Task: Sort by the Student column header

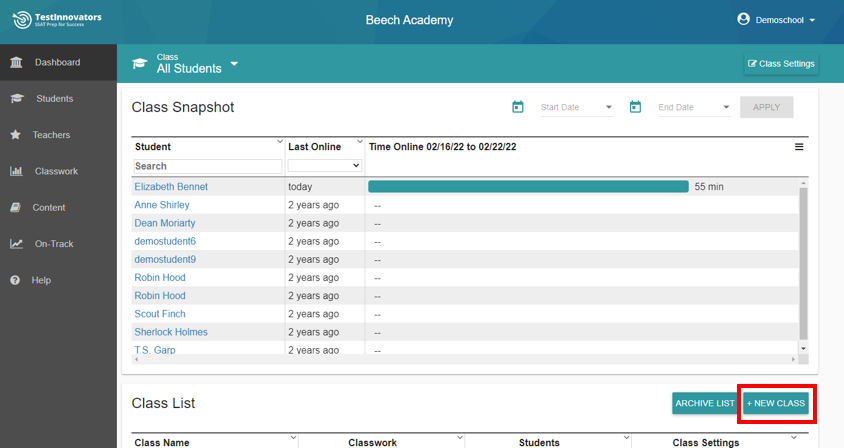Action: click(x=153, y=147)
